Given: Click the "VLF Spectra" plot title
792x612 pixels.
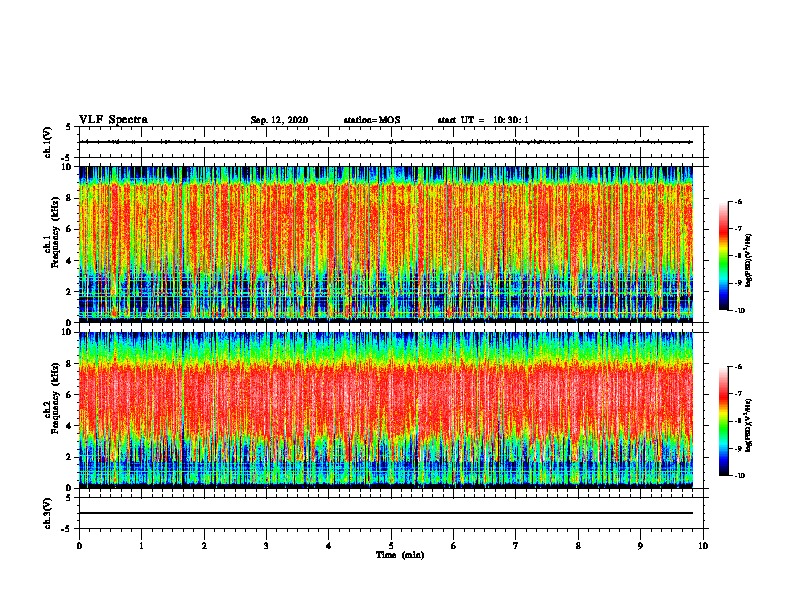Looking at the screenshot, I should pyautogui.click(x=113, y=120).
